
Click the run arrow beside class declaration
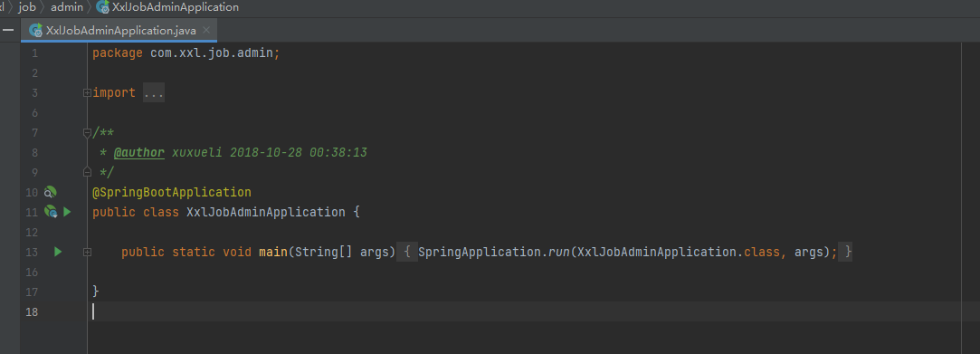[67, 212]
